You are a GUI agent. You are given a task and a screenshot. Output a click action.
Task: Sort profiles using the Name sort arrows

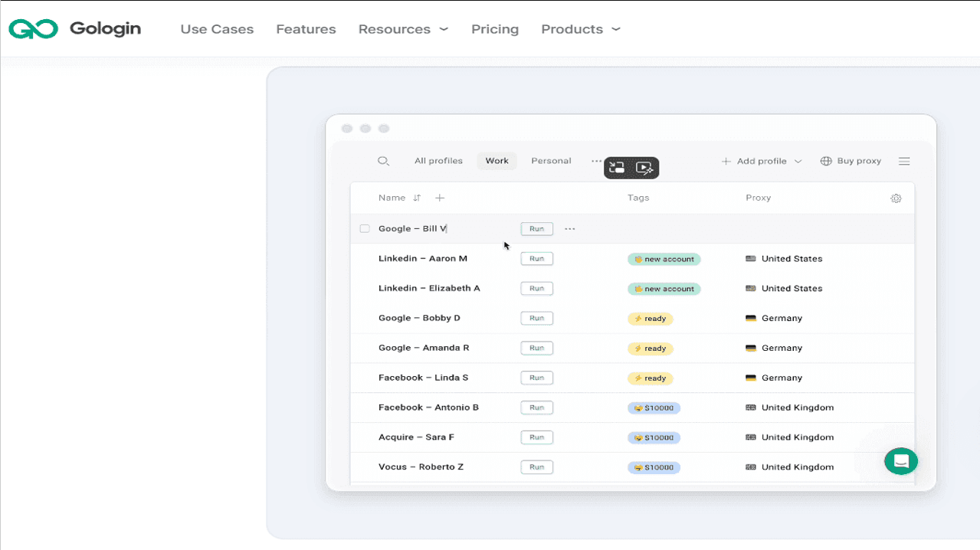point(417,198)
